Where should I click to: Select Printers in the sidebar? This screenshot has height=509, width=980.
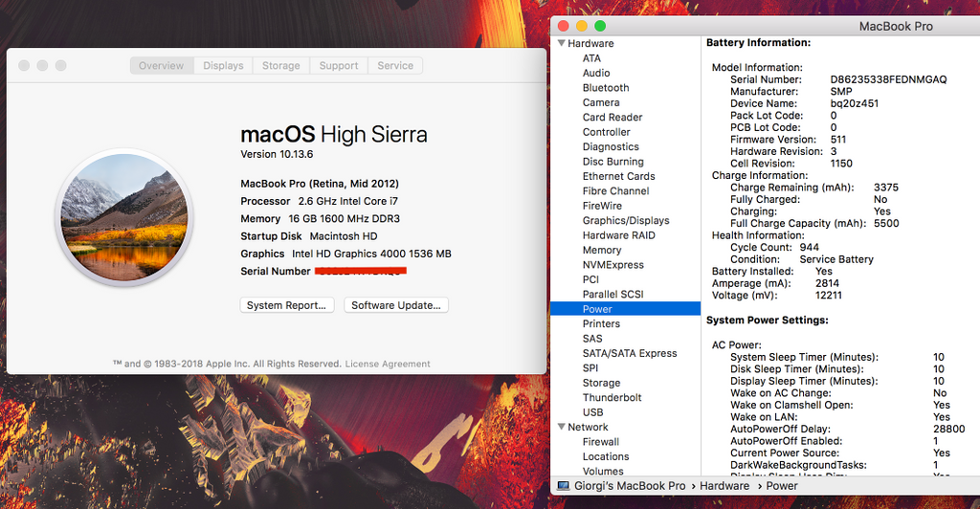click(601, 323)
